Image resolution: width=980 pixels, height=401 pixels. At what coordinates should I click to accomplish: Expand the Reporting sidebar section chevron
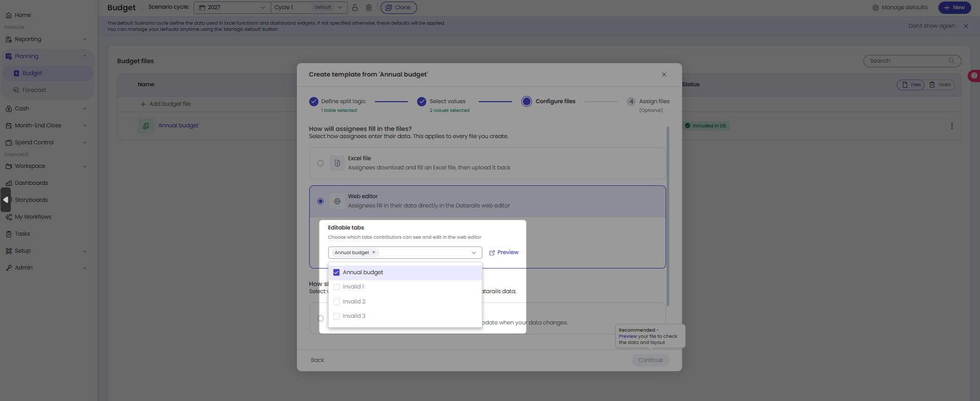pyautogui.click(x=85, y=40)
